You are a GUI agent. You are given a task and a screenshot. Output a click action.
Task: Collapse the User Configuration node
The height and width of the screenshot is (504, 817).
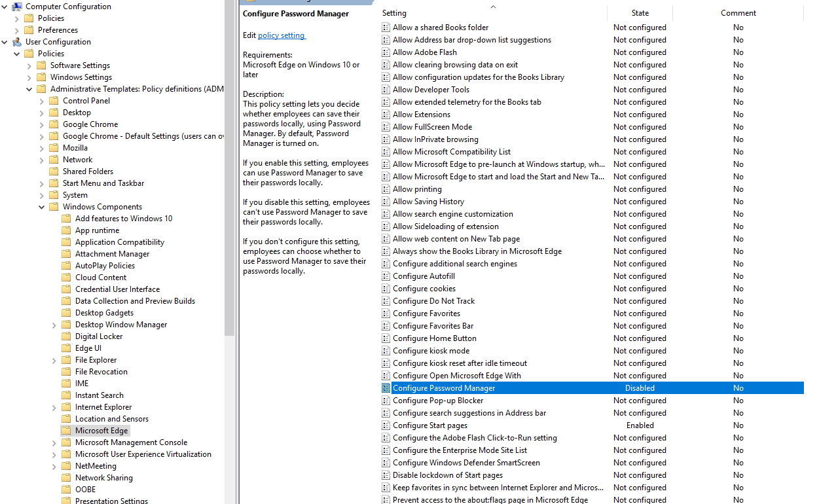(x=5, y=42)
